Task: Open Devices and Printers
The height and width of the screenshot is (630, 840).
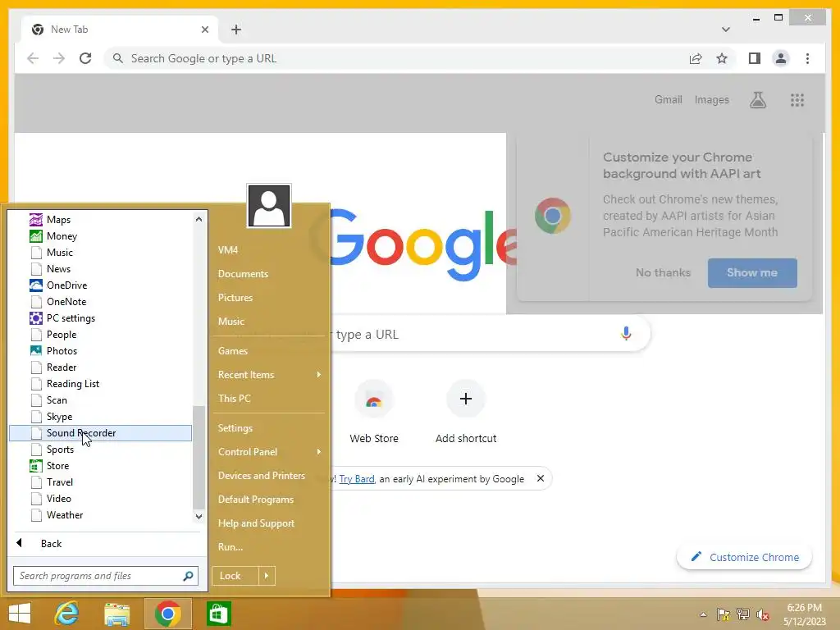Action: [262, 476]
